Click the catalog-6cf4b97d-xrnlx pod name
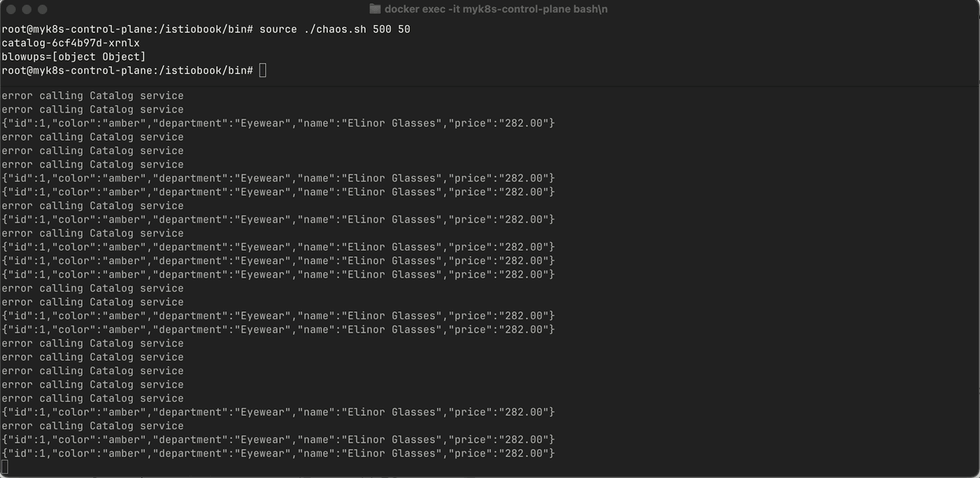 tap(71, 43)
